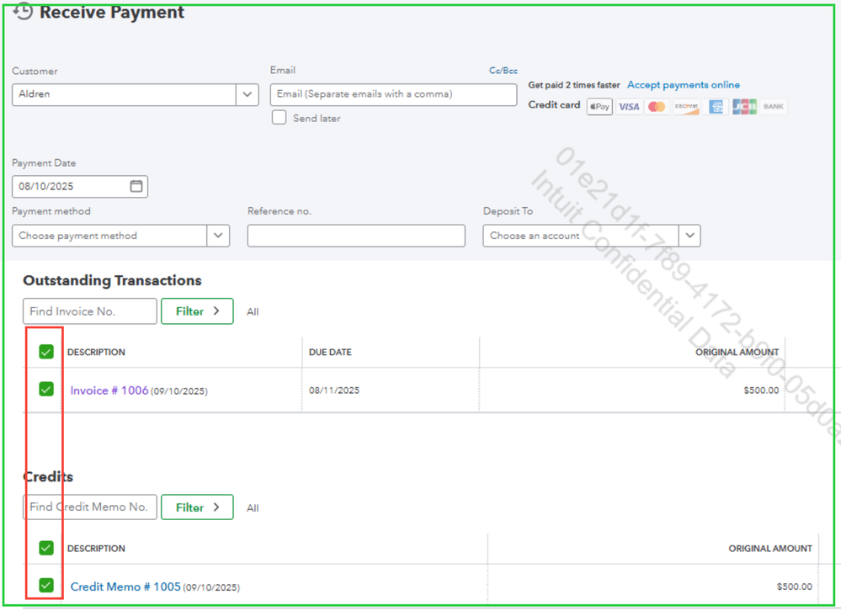This screenshot has width=841, height=616.
Task: Click the Receive Payment history clock icon
Action: pyautogui.click(x=23, y=11)
